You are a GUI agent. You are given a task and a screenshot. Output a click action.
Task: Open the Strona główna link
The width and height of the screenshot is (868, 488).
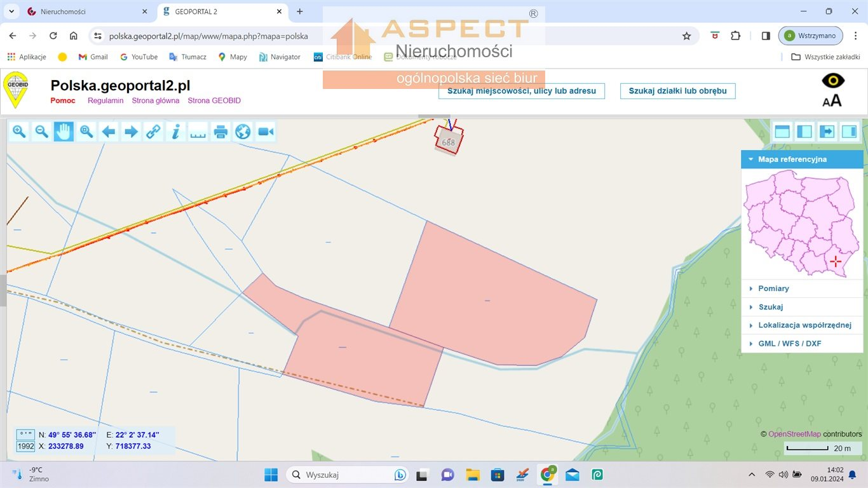tap(156, 100)
